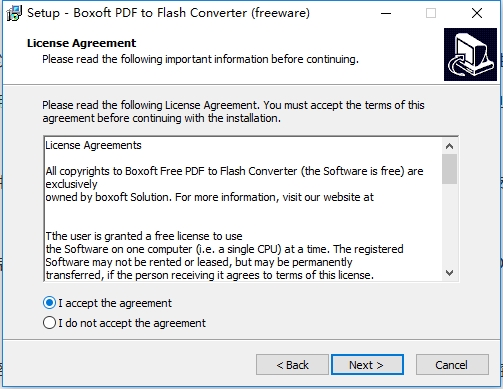Screen dimensions: 503x389
Task: Click the disabled maximize window button
Action: tap(431, 13)
